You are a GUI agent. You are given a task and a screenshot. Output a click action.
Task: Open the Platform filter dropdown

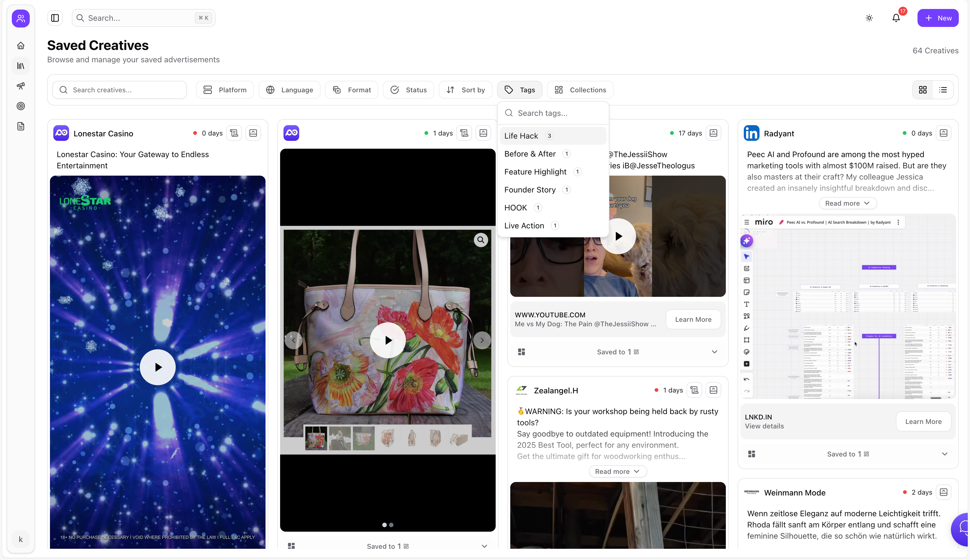[225, 90]
